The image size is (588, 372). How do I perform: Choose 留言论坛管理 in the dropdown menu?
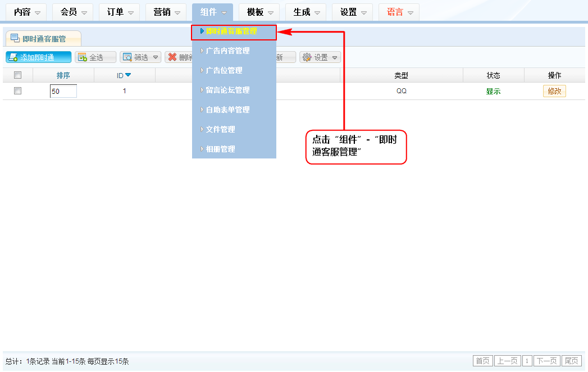(x=227, y=90)
